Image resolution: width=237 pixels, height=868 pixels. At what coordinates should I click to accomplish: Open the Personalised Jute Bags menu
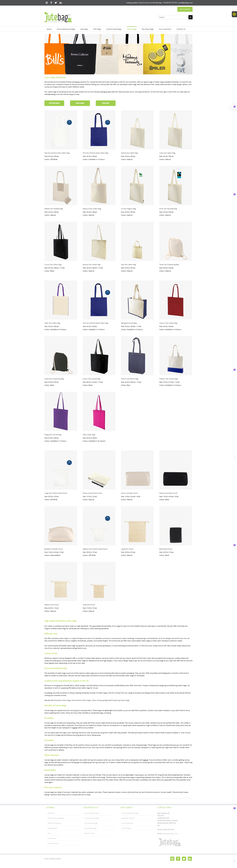click(66, 29)
